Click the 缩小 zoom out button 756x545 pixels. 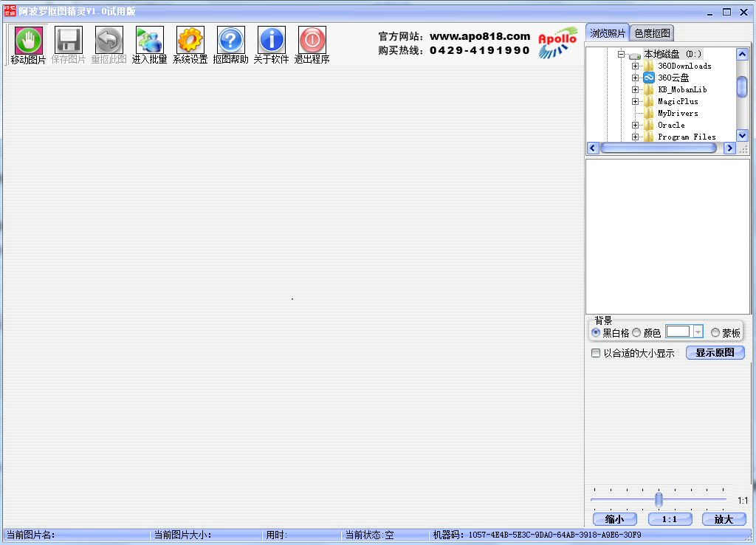point(615,519)
